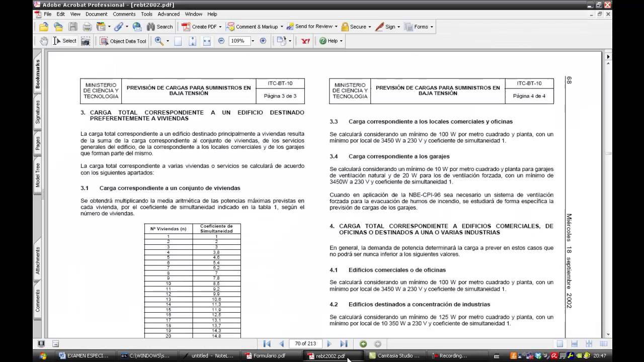Open the Send for Review dropdown

pyautogui.click(x=312, y=27)
